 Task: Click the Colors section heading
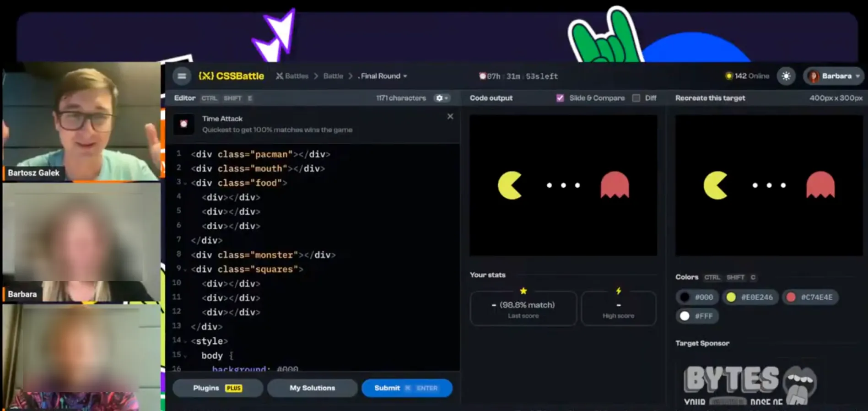[x=687, y=277]
